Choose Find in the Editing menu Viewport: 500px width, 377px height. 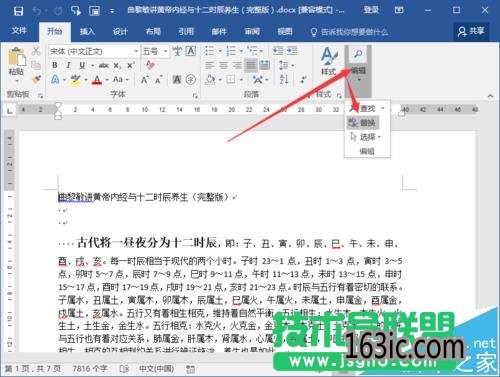tap(367, 108)
